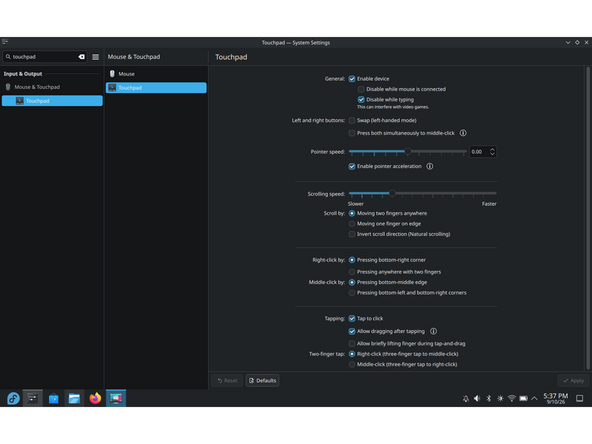Launch Firefox from the taskbar
The image size is (592, 444).
click(x=95, y=398)
